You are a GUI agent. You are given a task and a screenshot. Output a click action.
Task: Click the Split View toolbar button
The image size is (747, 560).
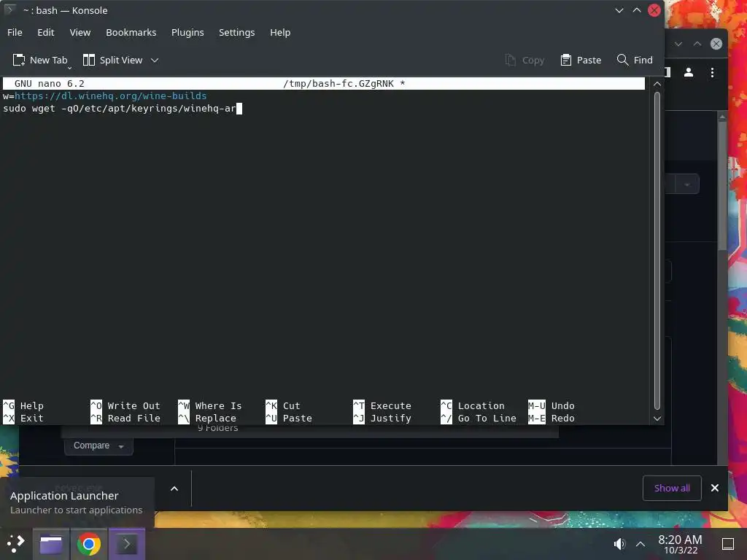(x=113, y=60)
